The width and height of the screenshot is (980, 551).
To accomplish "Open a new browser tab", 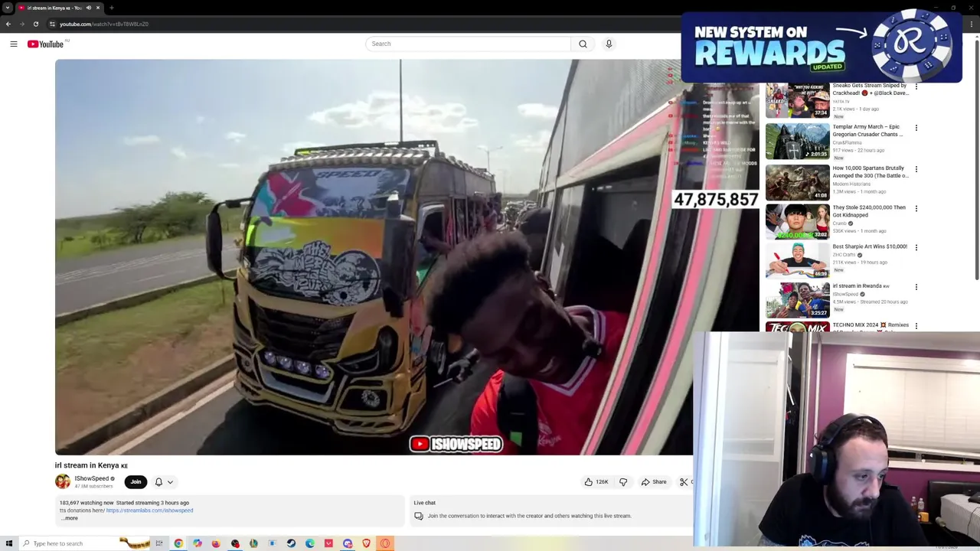I will (112, 8).
